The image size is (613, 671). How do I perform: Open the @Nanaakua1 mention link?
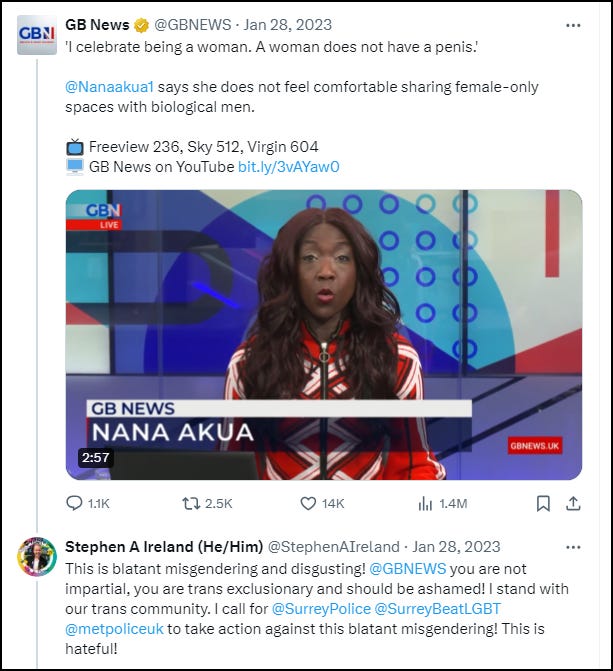coord(109,87)
